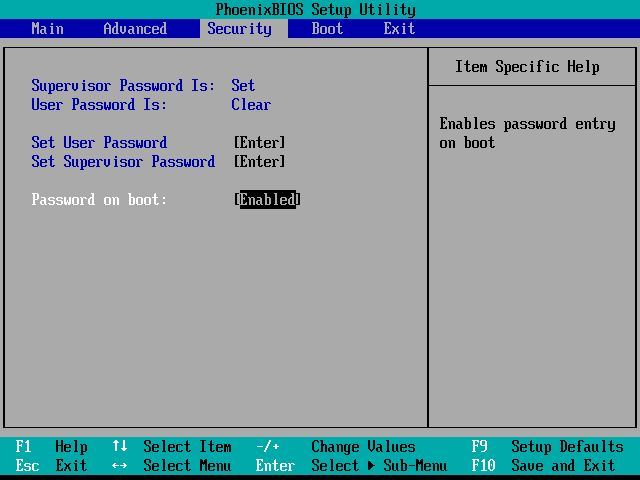
Task: Click F1 Help in footer
Action: [51, 447]
